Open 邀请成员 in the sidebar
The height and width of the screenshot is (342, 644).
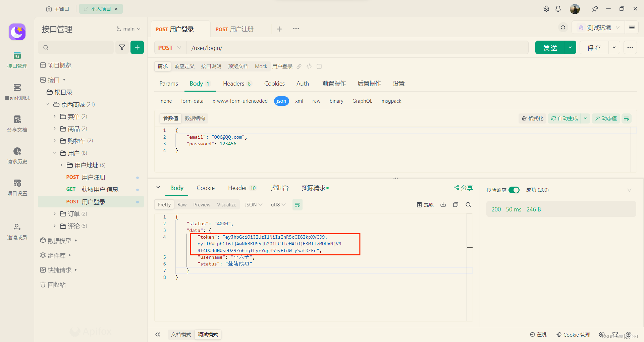pos(17,232)
